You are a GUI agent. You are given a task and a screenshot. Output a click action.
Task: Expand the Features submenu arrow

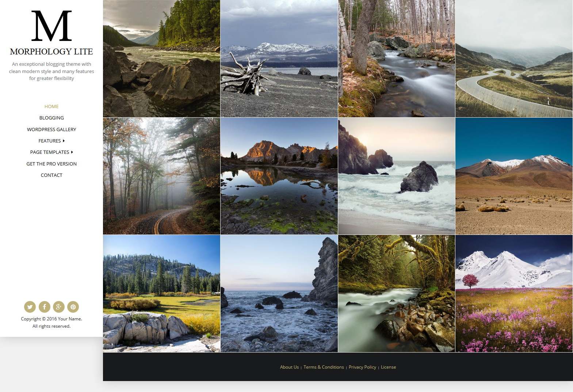(64, 141)
